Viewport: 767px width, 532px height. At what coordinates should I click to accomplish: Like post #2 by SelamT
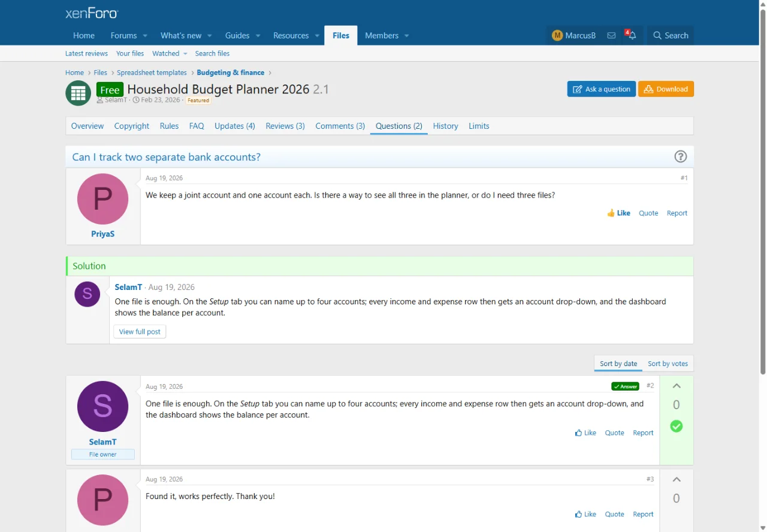click(585, 433)
